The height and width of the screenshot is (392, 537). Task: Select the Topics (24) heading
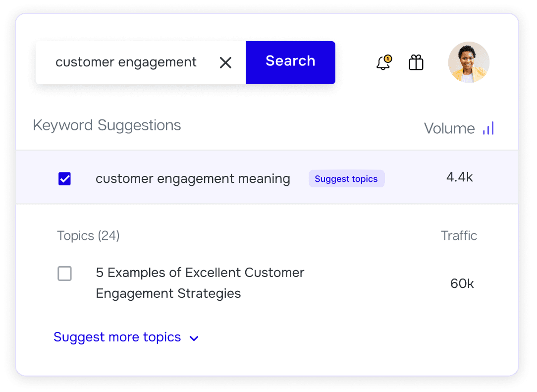pos(88,236)
